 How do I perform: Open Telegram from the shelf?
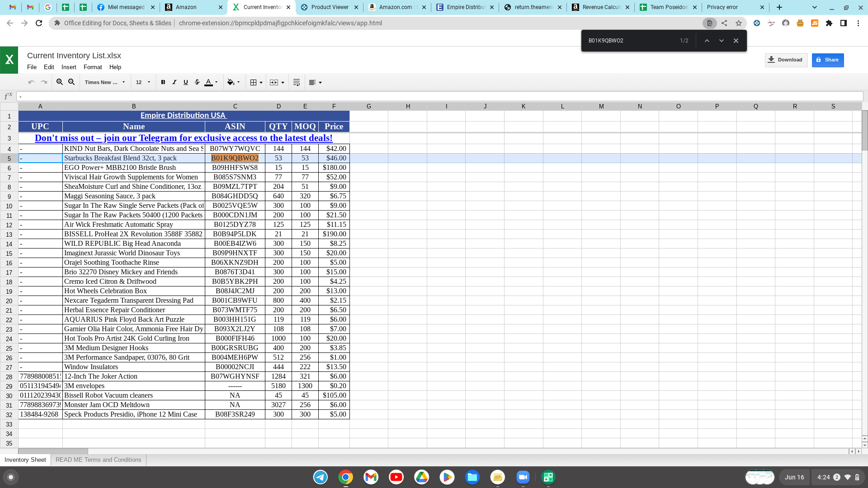point(321,477)
